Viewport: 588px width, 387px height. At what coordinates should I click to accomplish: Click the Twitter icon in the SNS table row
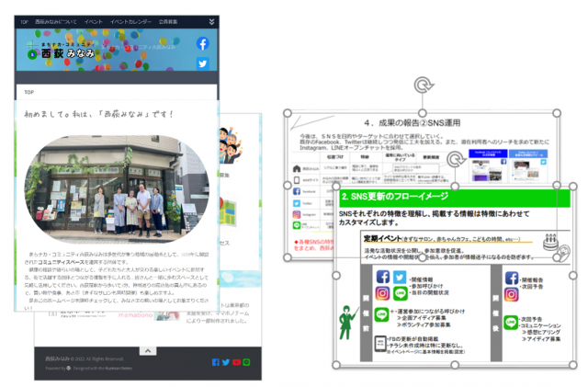point(297,203)
